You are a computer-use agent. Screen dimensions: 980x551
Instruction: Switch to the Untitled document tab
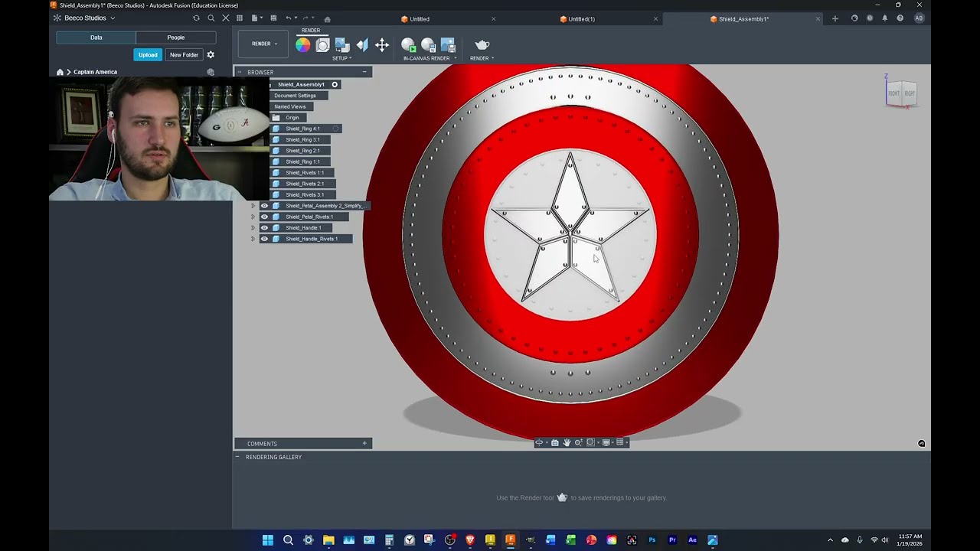click(x=420, y=19)
